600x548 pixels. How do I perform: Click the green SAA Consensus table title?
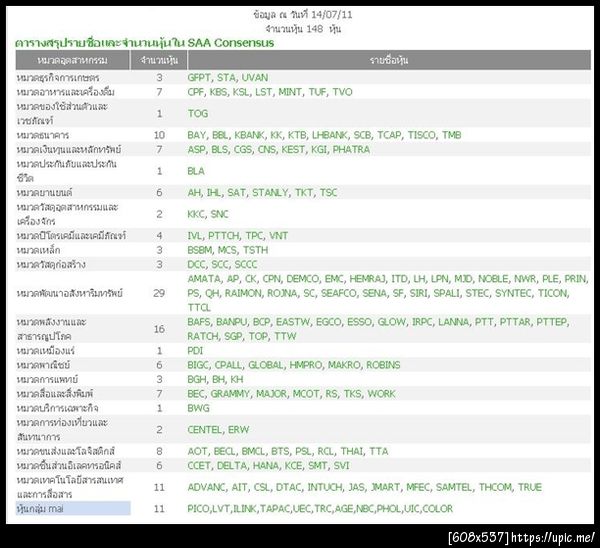tap(145, 43)
